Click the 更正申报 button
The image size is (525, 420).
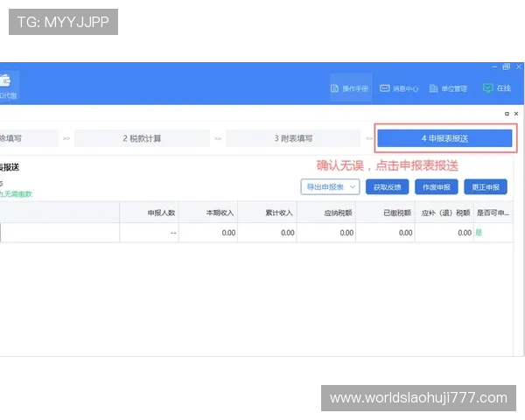(486, 187)
